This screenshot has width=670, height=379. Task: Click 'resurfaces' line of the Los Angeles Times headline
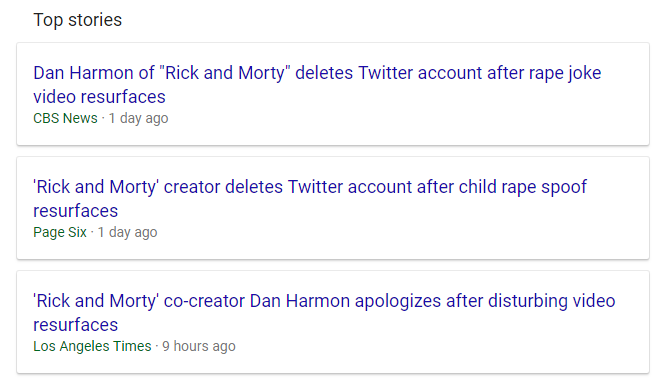tap(76, 325)
